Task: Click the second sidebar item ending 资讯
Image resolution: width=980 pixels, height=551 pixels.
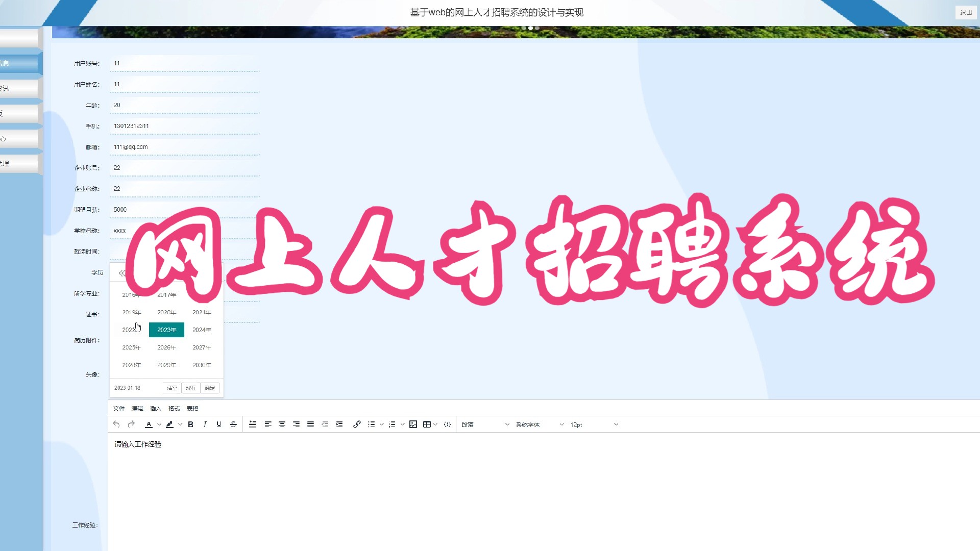Action: point(18,88)
